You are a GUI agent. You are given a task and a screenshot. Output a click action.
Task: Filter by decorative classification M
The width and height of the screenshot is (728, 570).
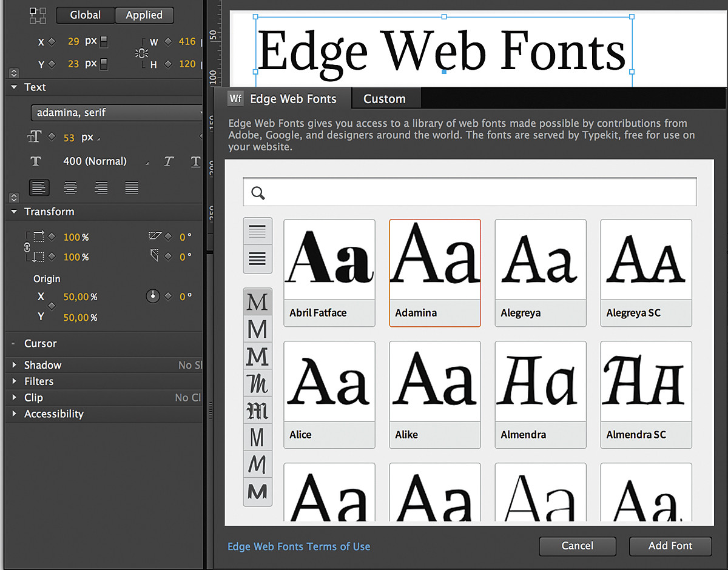tap(257, 492)
